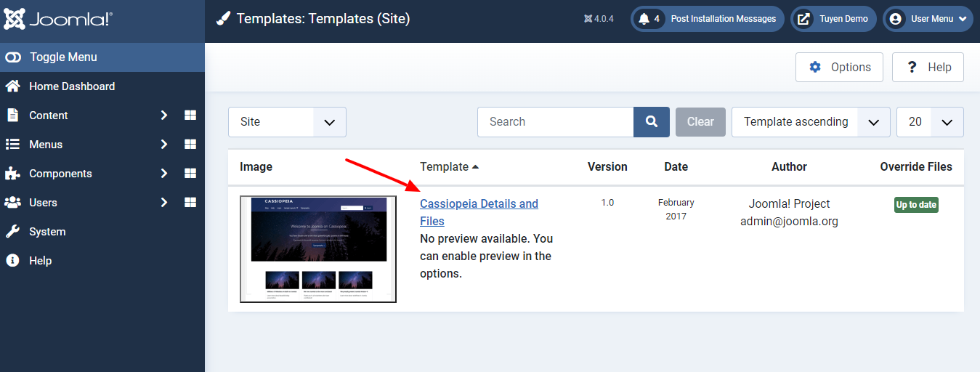Click the file icon next to Content

click(x=12, y=115)
